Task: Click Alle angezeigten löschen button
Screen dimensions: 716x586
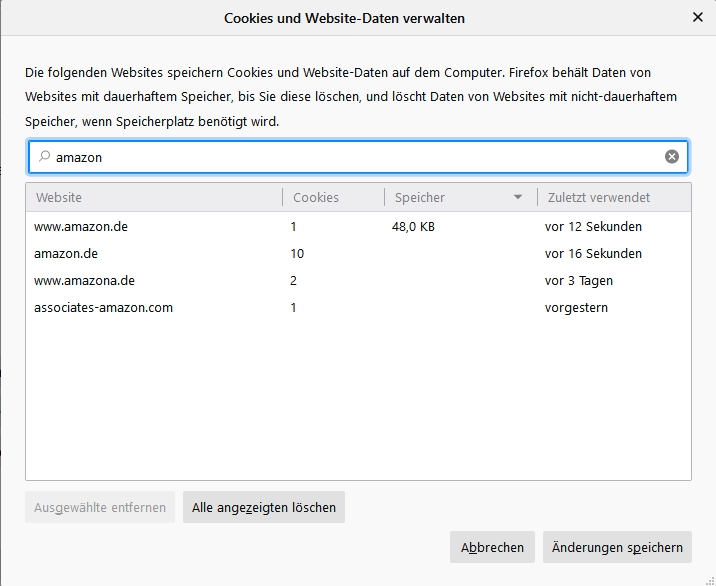Action: pos(264,507)
